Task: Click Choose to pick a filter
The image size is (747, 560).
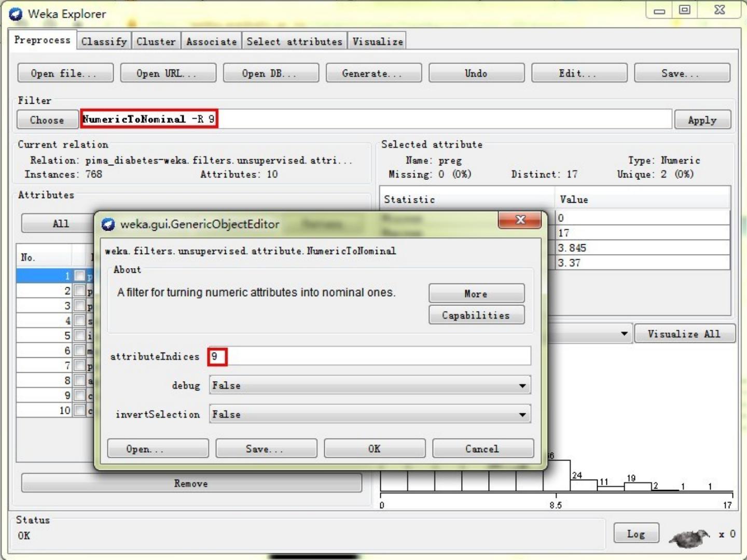Action: pos(47,120)
